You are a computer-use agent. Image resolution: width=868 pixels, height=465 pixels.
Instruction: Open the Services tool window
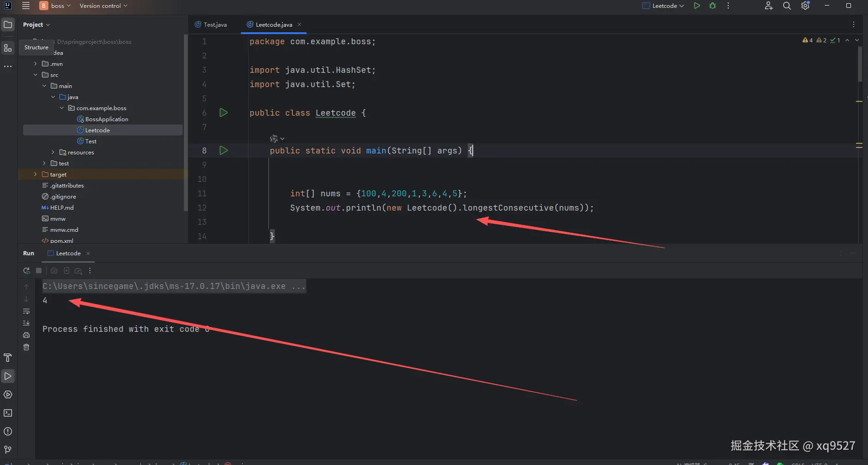pyautogui.click(x=8, y=394)
